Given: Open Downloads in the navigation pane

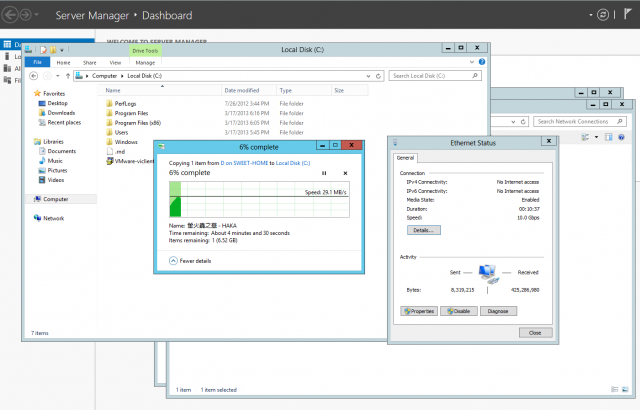Looking at the screenshot, I should click(x=57, y=113).
